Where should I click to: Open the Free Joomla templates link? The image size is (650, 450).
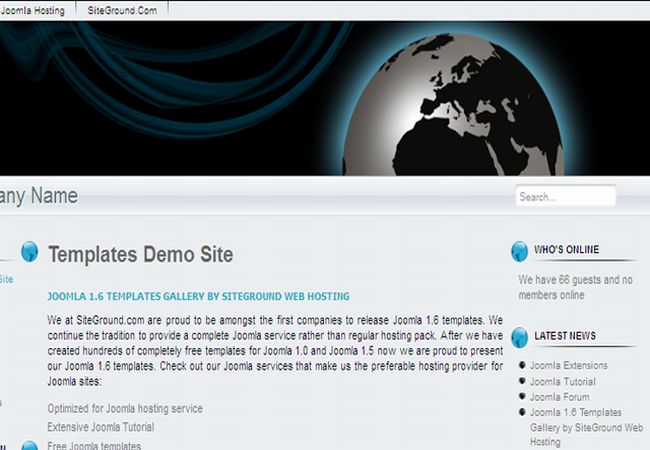94,445
